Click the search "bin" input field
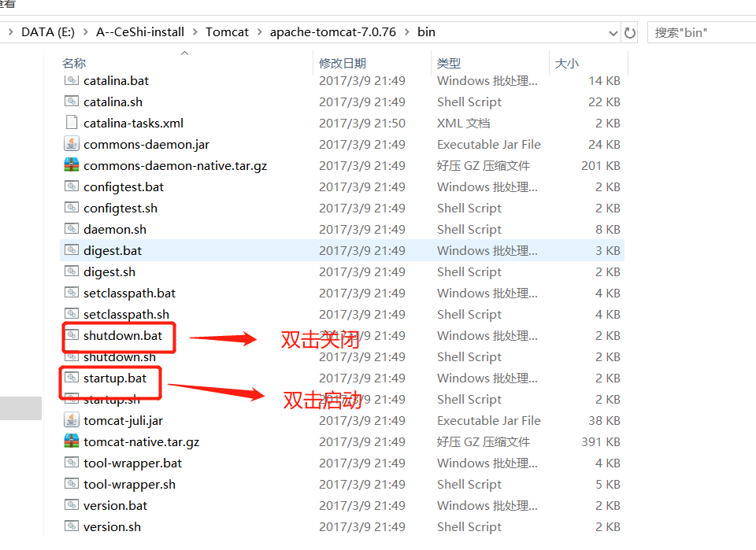Image resolution: width=756 pixels, height=550 pixels. pyautogui.click(x=702, y=33)
